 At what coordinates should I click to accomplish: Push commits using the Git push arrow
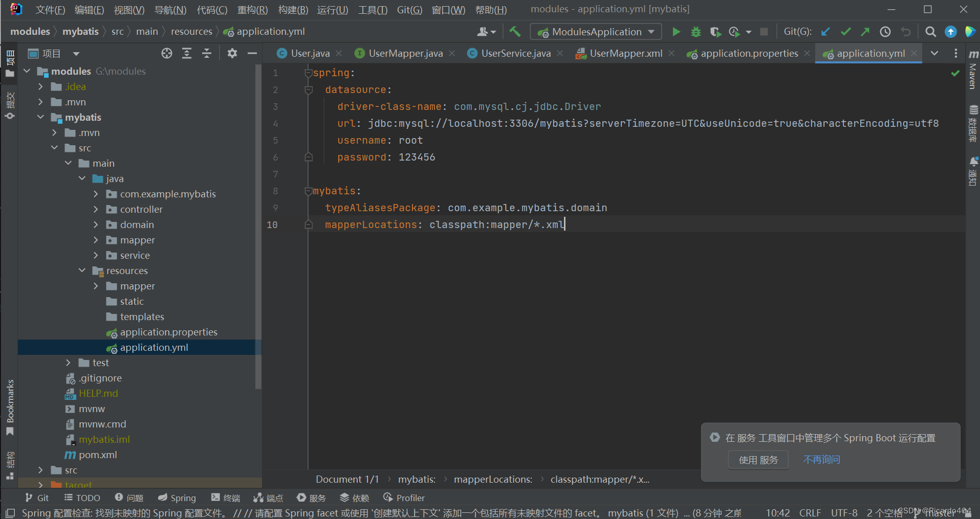click(x=865, y=31)
